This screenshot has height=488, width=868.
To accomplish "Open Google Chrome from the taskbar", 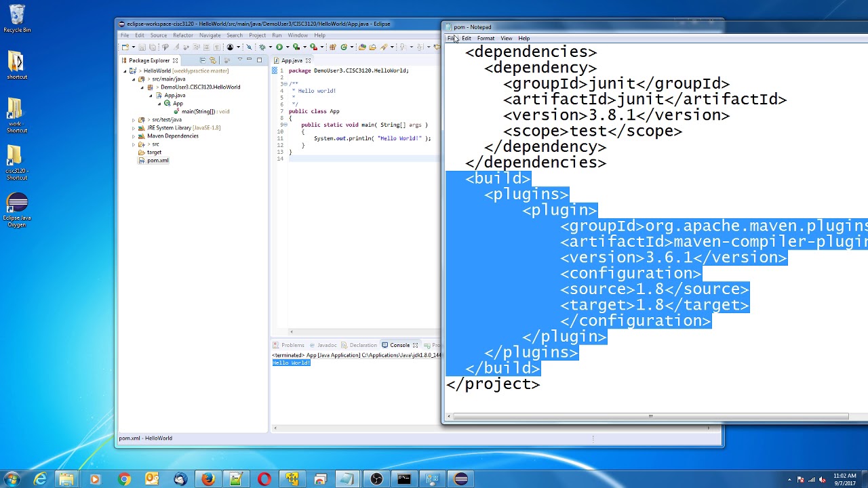I will 123,479.
